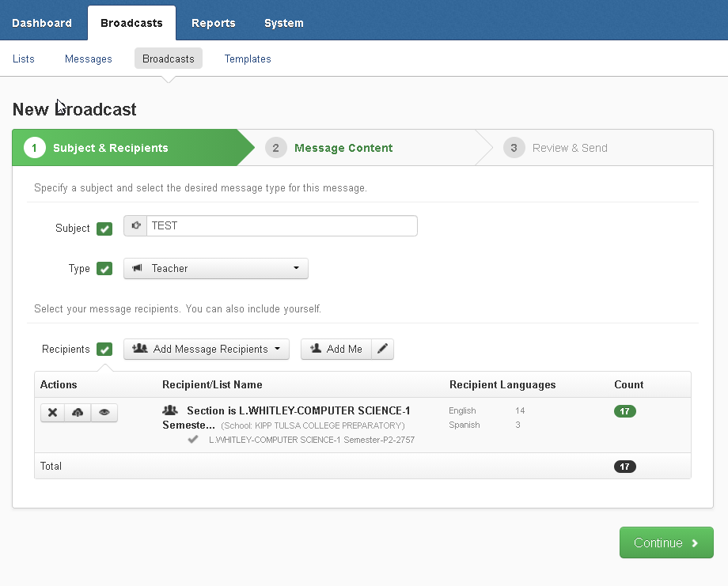Open the Reports tab

[213, 23]
